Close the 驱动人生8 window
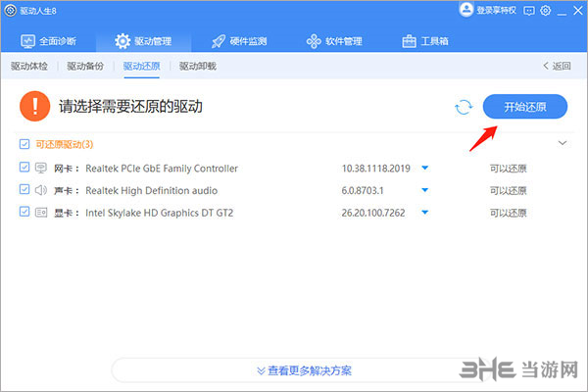Image resolution: width=588 pixels, height=392 pixels. pos(578,11)
